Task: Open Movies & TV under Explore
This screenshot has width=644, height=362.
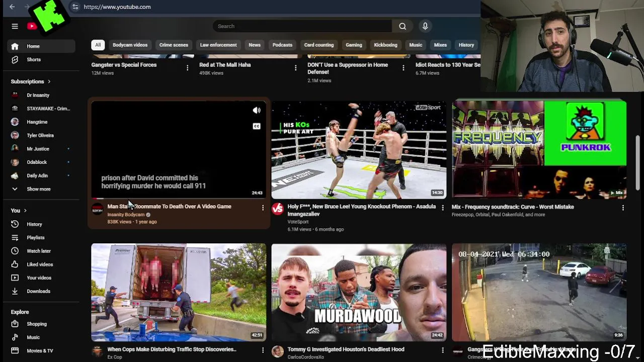Action: (41, 351)
